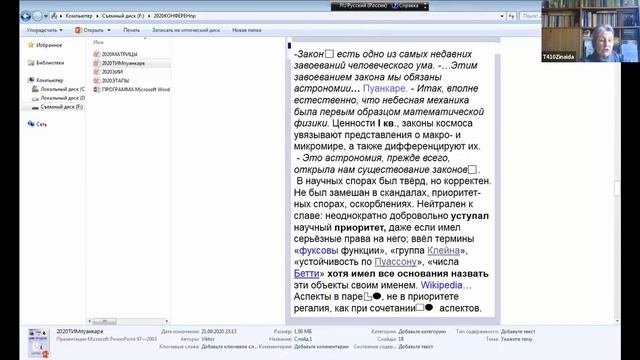The width and height of the screenshot is (640, 360).
Task: Click the Explorer Forward arrow button
Action: [37, 16]
